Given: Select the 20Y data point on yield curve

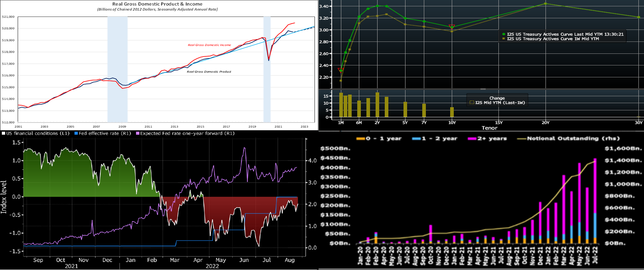Looking at the screenshot, I should tap(545, 4).
